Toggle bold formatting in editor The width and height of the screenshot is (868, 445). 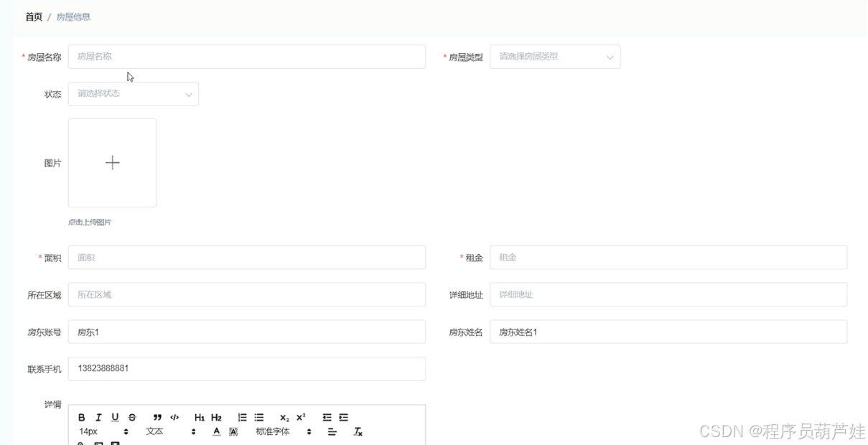tap(82, 418)
